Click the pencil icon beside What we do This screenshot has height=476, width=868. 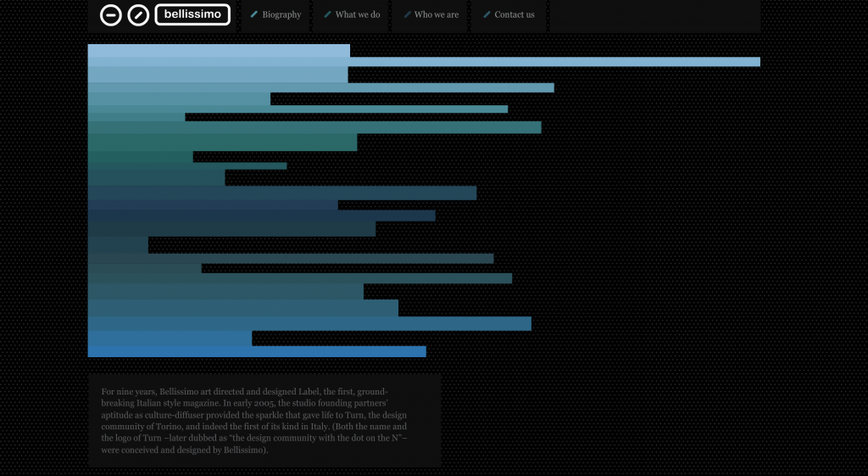click(327, 14)
